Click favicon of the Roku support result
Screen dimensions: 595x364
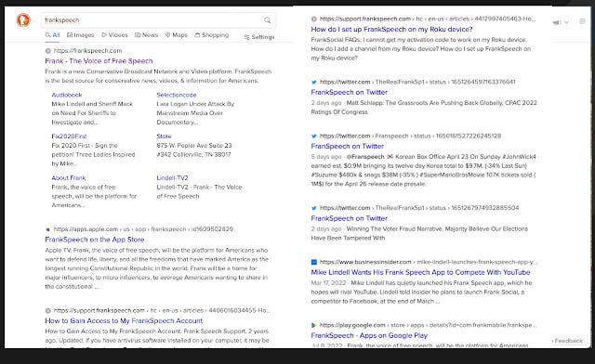[x=314, y=19]
